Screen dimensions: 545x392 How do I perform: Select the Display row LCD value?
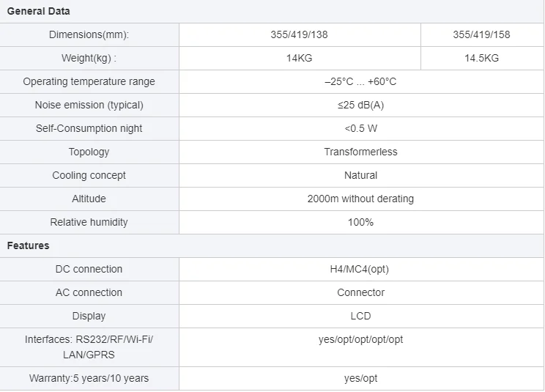click(x=360, y=316)
